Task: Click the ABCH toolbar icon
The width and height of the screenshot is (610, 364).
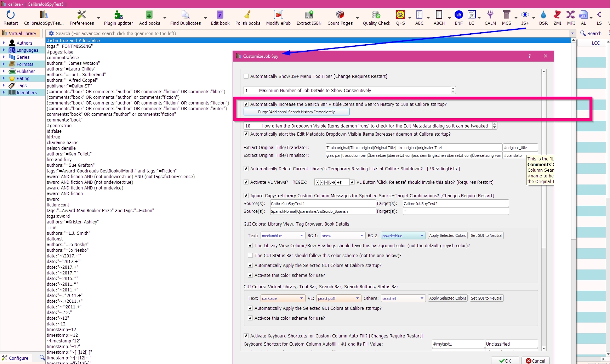Action: (439, 15)
